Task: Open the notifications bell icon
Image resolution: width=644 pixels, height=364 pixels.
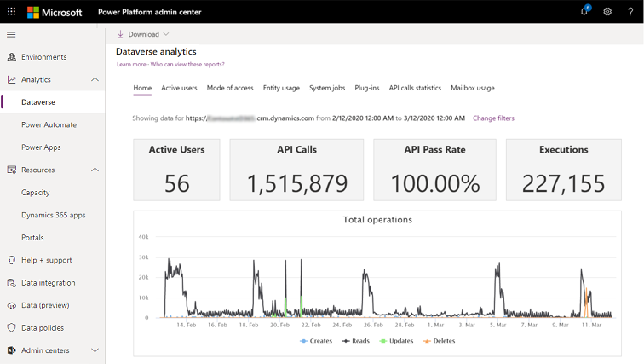Action: coord(585,11)
